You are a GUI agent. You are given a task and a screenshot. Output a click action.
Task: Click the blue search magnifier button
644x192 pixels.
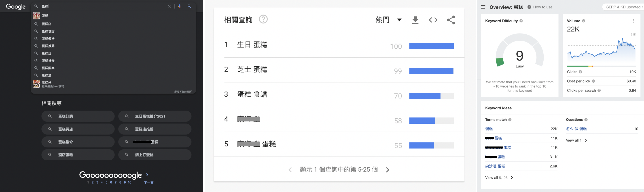point(189,6)
